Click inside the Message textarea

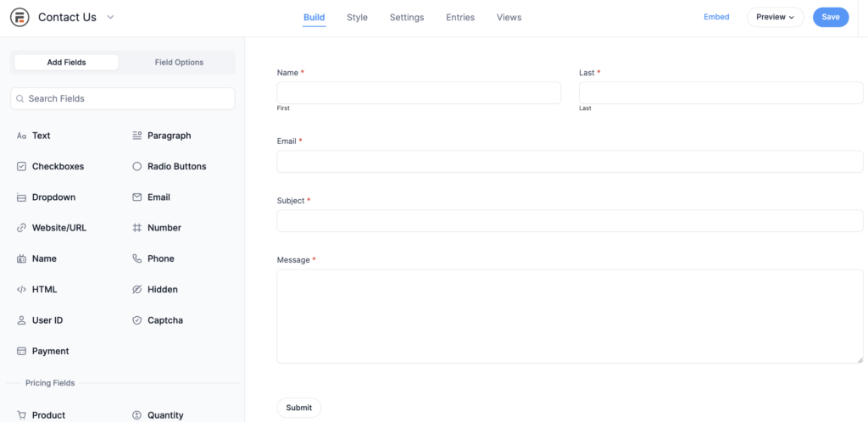[570, 316]
